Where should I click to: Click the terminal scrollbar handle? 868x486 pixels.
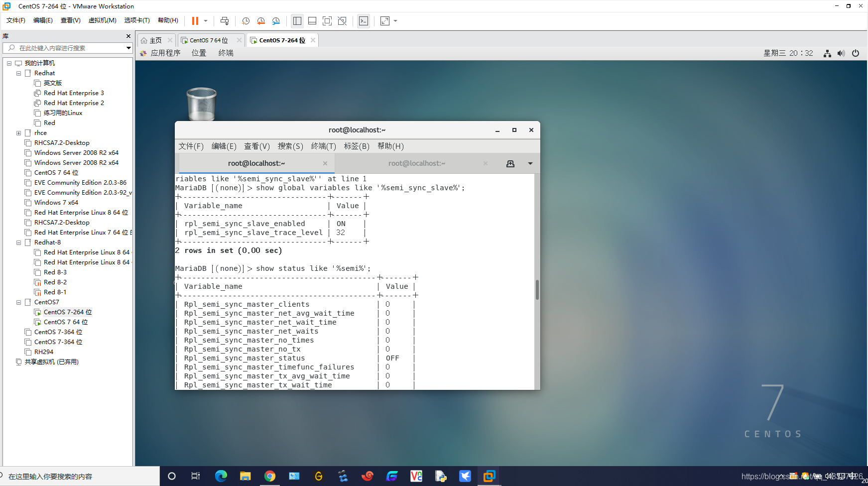(x=537, y=290)
